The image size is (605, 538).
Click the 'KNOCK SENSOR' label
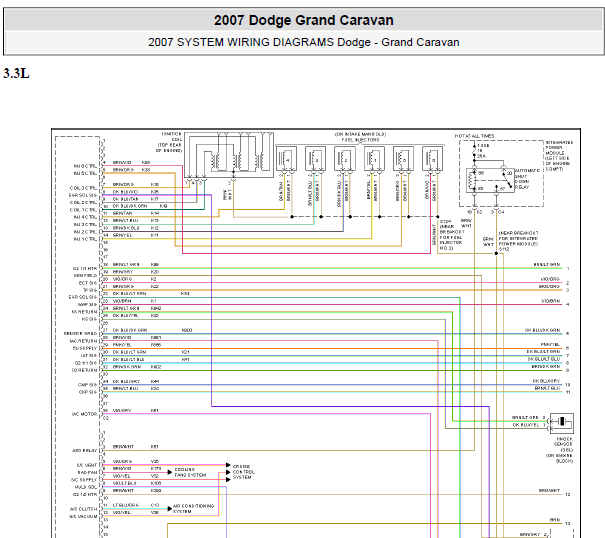click(564, 442)
